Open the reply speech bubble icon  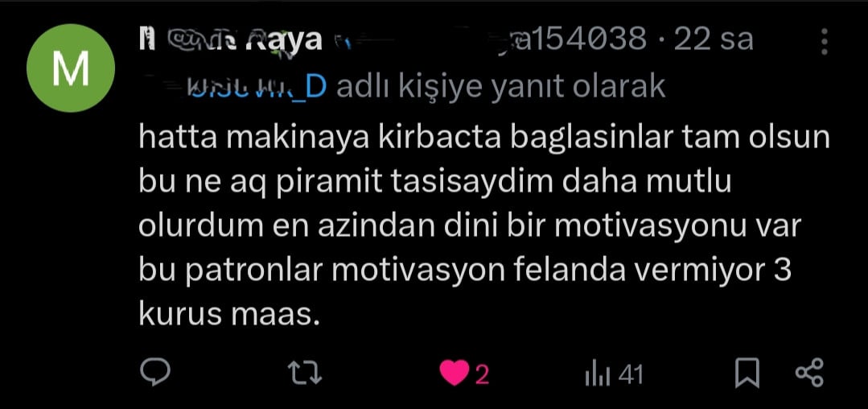click(x=155, y=373)
